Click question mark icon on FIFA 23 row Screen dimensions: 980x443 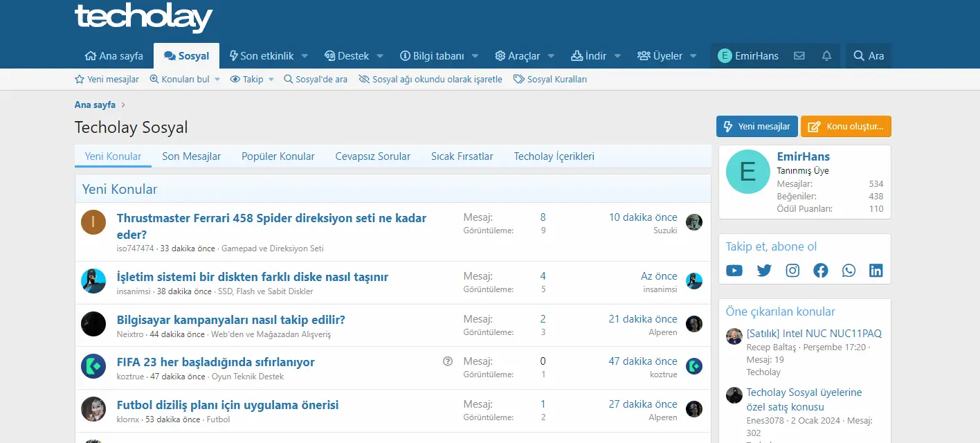448,361
